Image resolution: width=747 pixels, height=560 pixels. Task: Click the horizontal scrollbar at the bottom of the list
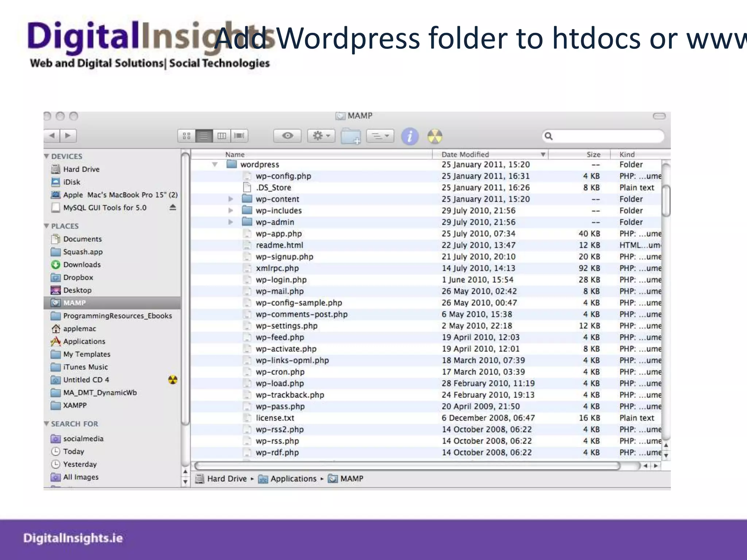pyautogui.click(x=407, y=466)
